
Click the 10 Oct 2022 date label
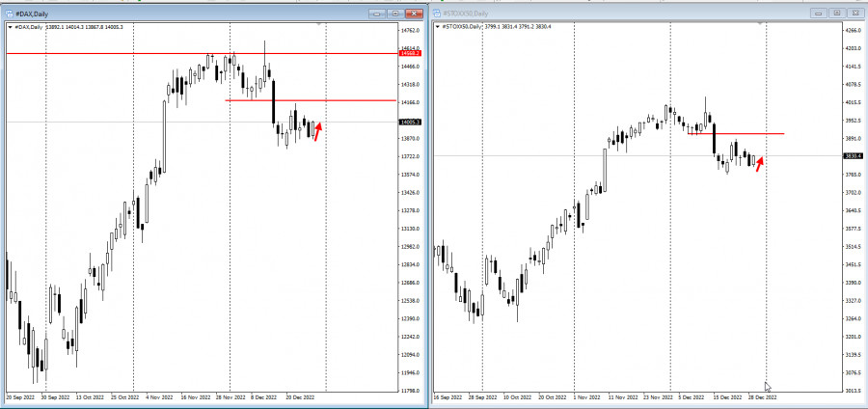[x=518, y=397]
